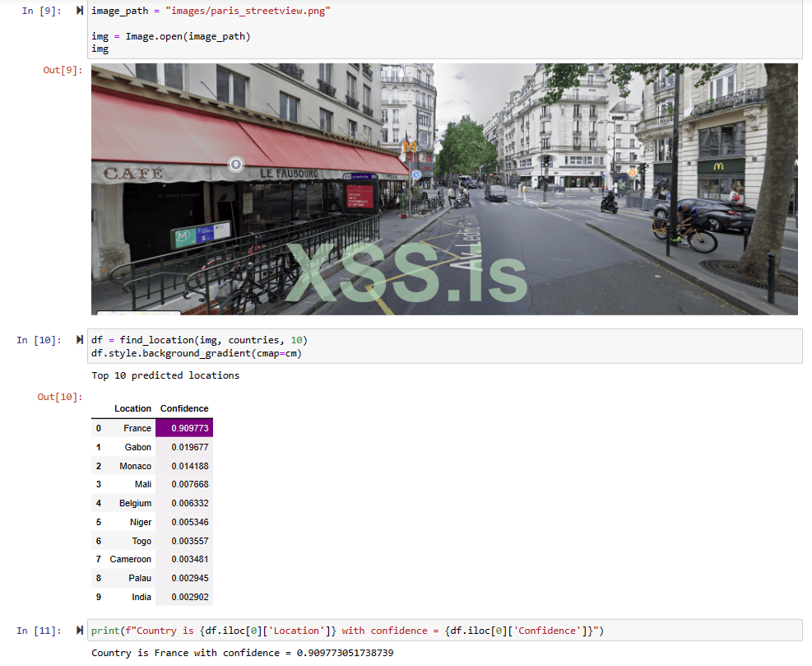Run cell In [11] with step icon
The height and width of the screenshot is (666, 812).
pyautogui.click(x=80, y=631)
